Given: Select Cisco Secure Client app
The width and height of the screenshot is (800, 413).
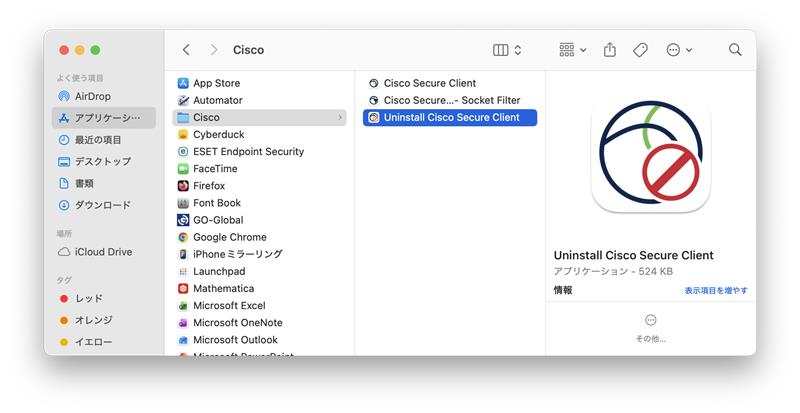Looking at the screenshot, I should (429, 83).
